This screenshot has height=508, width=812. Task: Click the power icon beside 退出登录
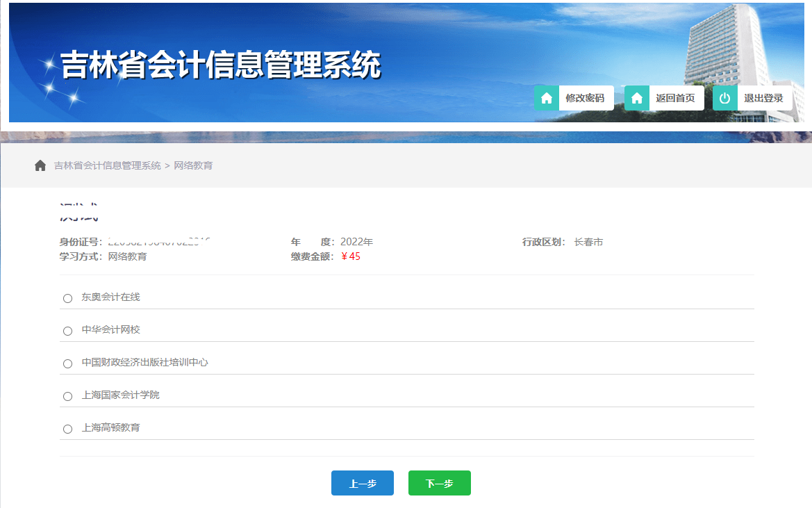[724, 98]
